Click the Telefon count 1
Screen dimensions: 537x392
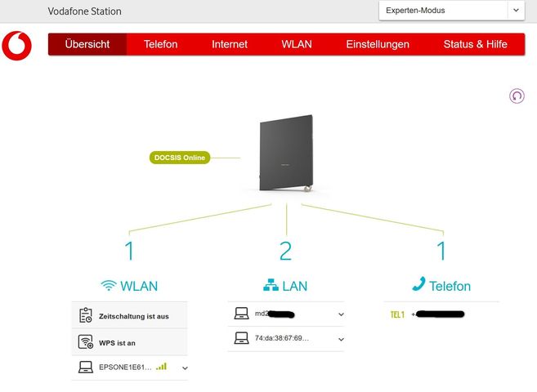click(x=442, y=251)
